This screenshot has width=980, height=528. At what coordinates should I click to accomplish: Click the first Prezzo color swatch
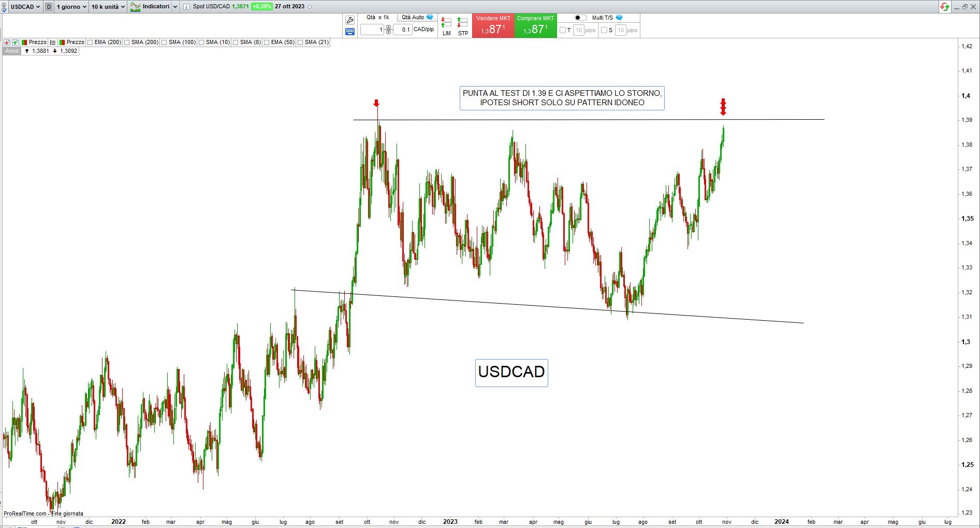point(24,42)
